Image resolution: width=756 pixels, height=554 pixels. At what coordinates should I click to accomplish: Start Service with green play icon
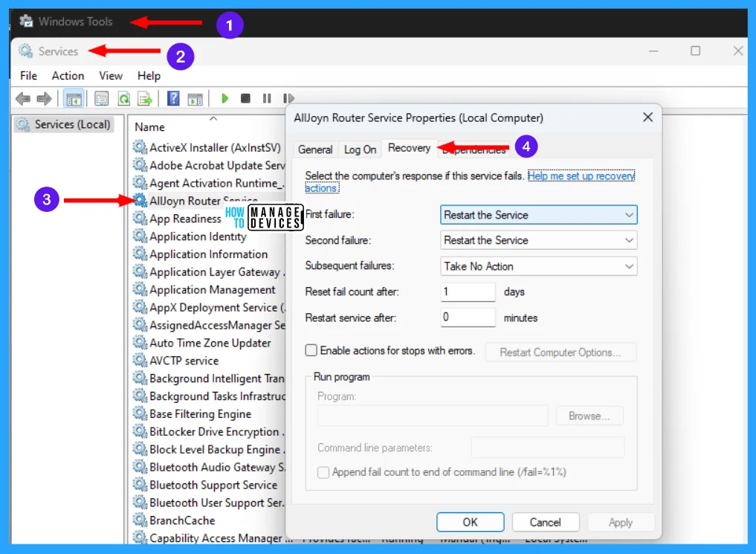(224, 98)
